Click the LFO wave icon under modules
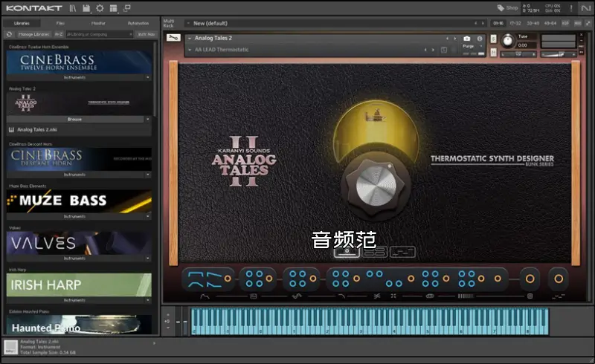 tap(297, 296)
